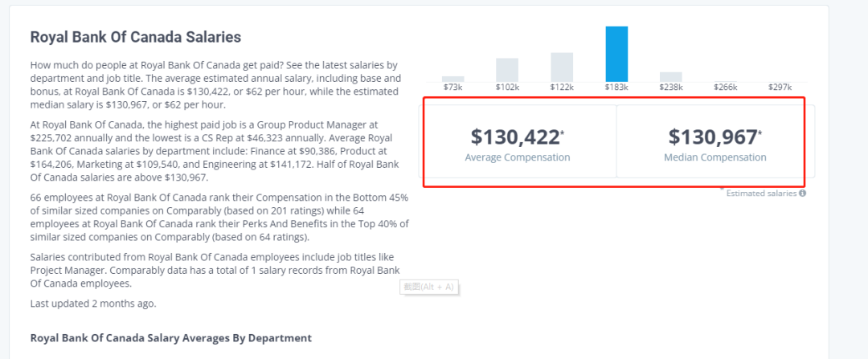Screen dimensions: 868x359
Task: Click the Project Manager job titles paragraph
Action: click(x=216, y=271)
